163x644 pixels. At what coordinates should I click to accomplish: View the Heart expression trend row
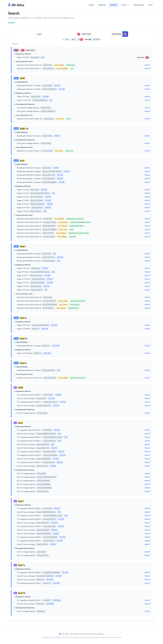147,229
